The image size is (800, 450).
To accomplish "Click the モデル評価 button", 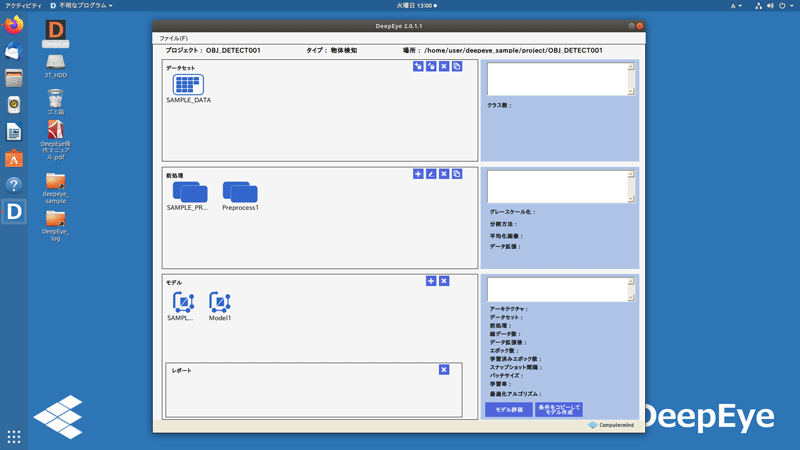I will click(x=509, y=410).
